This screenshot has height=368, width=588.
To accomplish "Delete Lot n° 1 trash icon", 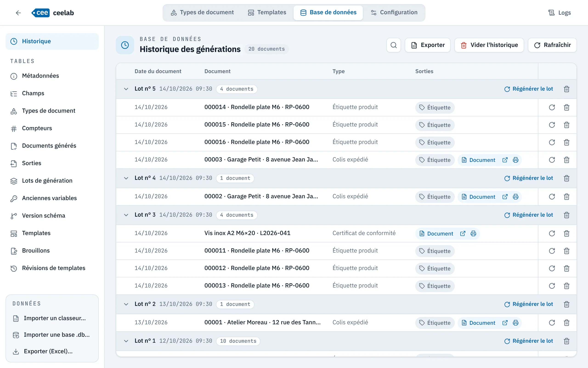I will click(x=566, y=341).
